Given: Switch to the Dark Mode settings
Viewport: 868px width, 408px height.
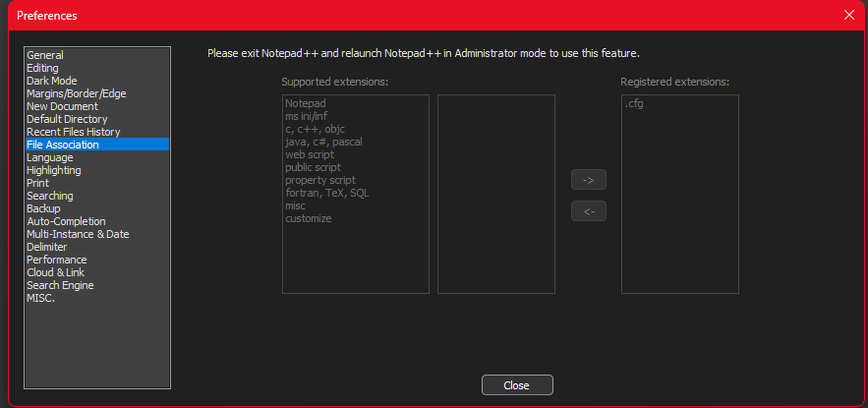Looking at the screenshot, I should pyautogui.click(x=97, y=81).
